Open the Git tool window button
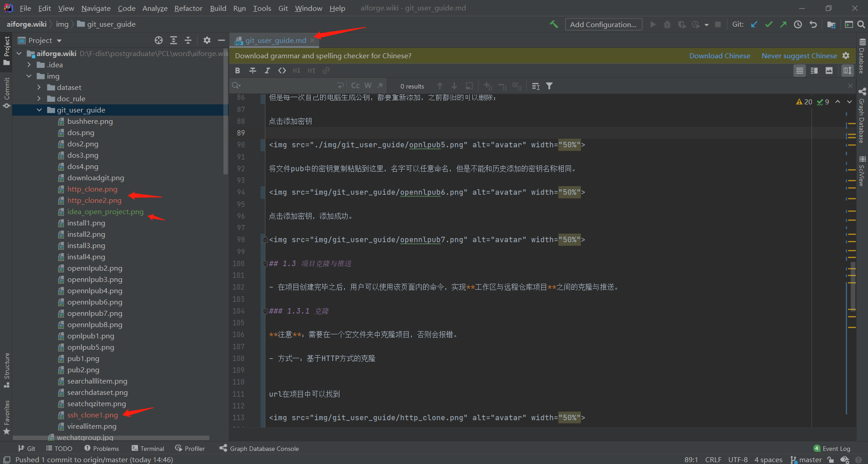 pyautogui.click(x=27, y=449)
